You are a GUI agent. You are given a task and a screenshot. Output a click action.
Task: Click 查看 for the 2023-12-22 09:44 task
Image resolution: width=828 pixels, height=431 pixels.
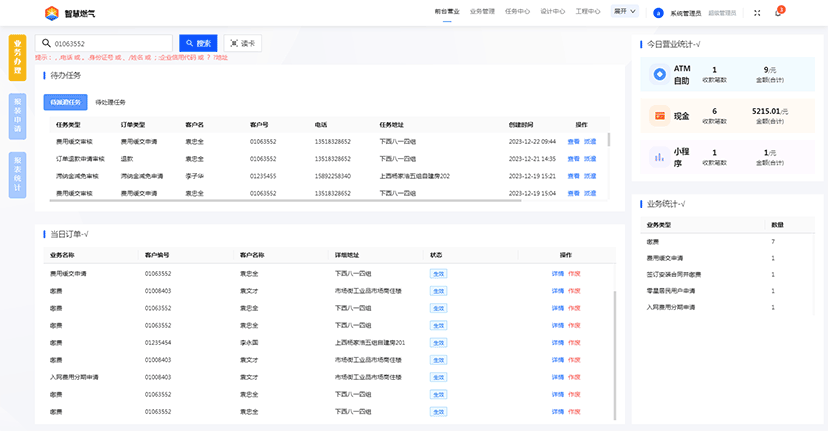point(573,141)
